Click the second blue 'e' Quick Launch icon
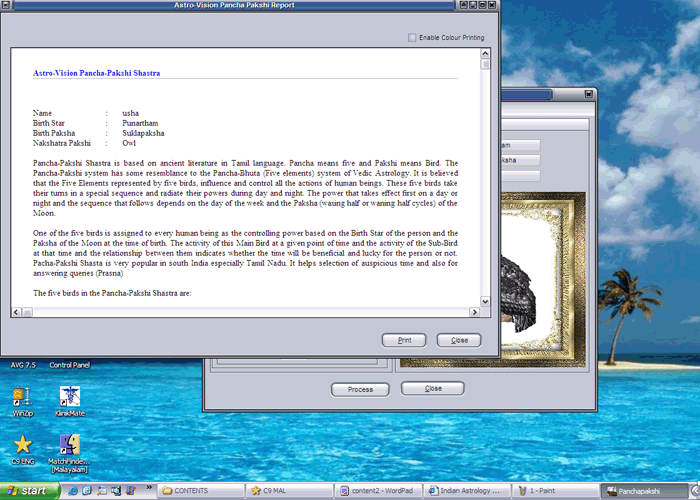This screenshot has width=700, height=500. coord(87,491)
